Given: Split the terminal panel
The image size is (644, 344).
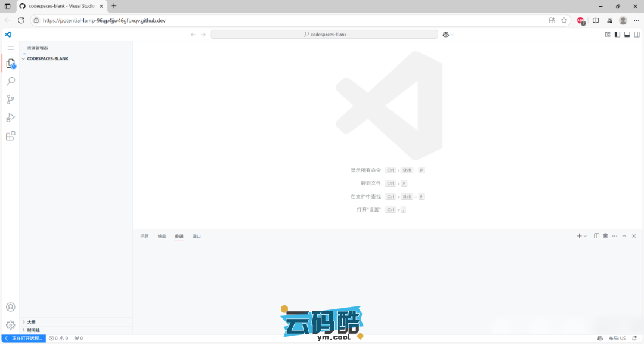Looking at the screenshot, I should coord(596,236).
